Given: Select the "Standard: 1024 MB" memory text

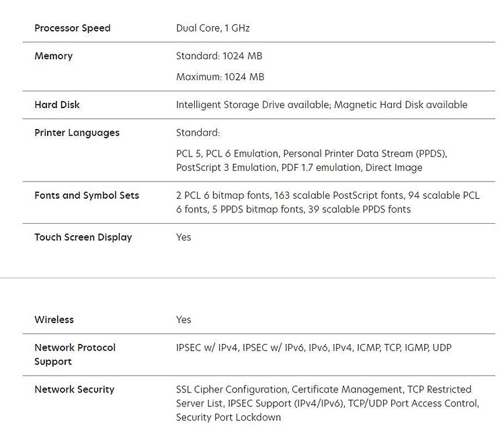Looking at the screenshot, I should (x=220, y=56).
